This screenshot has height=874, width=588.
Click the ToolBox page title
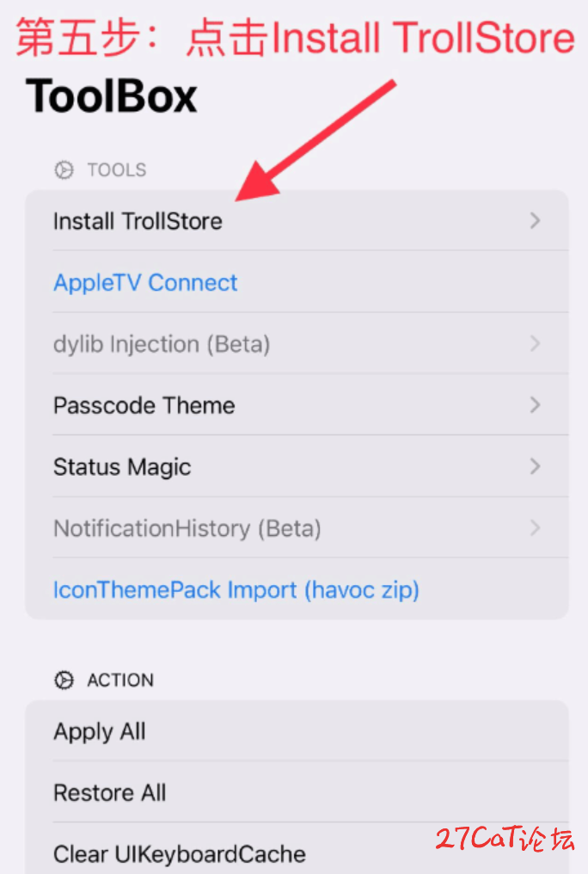tap(112, 95)
